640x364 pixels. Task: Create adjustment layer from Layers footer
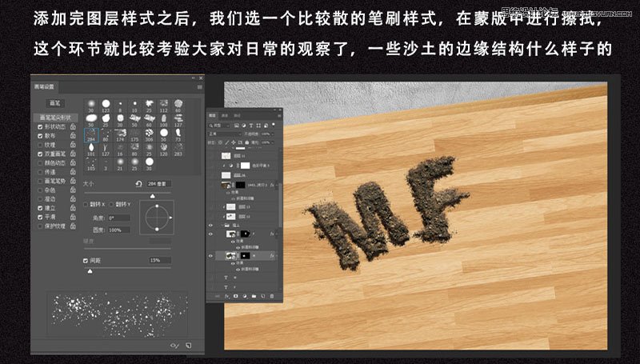pos(245,296)
